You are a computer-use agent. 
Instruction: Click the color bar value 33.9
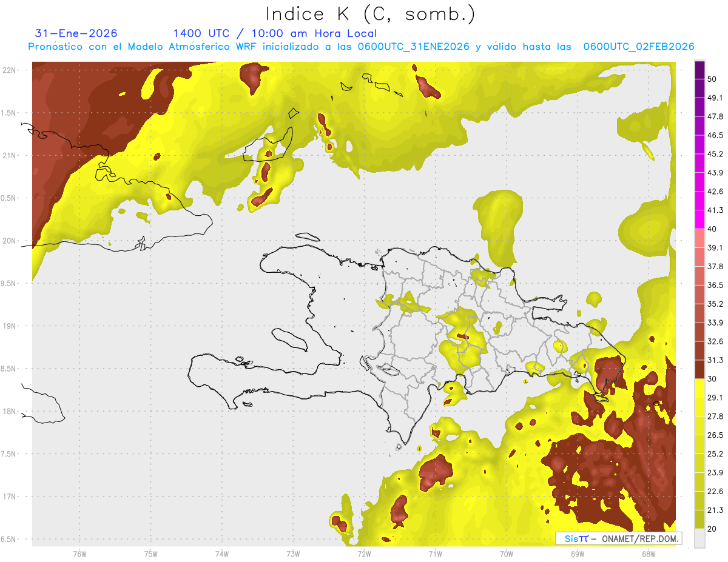coord(715,323)
